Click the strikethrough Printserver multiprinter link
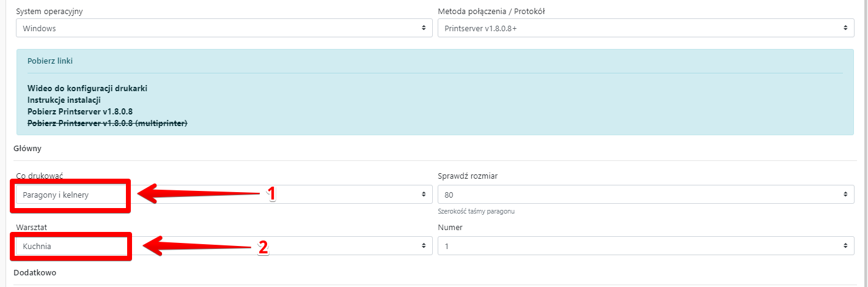The height and width of the screenshot is (287, 868). coord(107,123)
